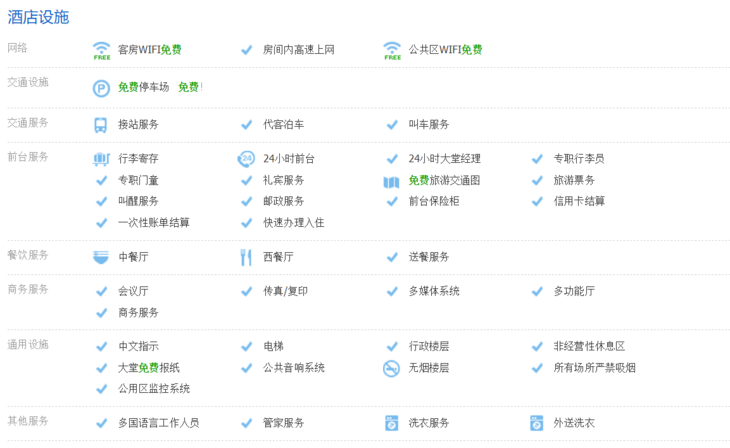
Task: Click the no-smoking icon beside 无烟楼层
Action: (x=392, y=368)
